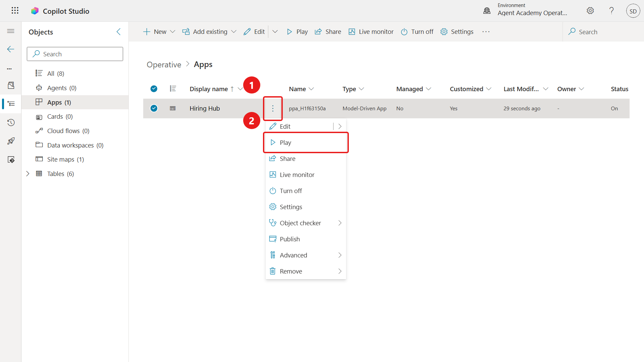Viewport: 644px width, 362px height.
Task: Click the Operative breadcrumb link
Action: (x=164, y=64)
